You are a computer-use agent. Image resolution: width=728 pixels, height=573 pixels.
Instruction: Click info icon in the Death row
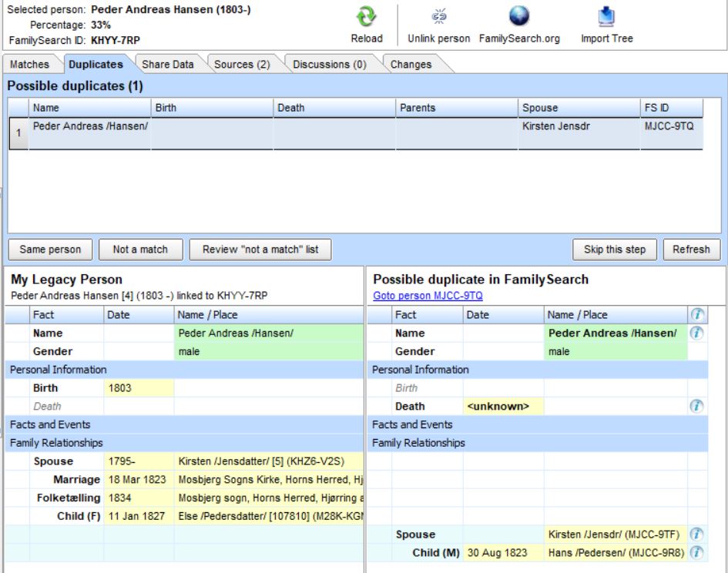point(697,407)
